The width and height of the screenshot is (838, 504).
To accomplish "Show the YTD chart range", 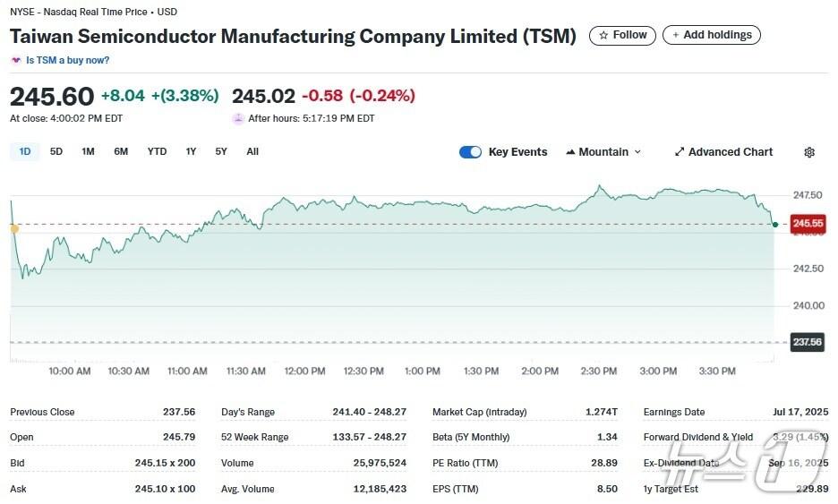I will coord(157,151).
